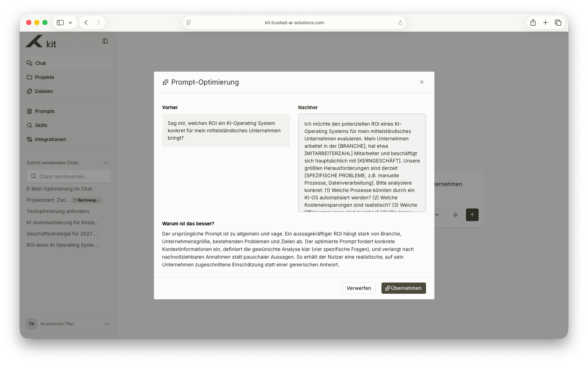Click the microphone icon in chat input
The width and height of the screenshot is (588, 365).
point(455,215)
